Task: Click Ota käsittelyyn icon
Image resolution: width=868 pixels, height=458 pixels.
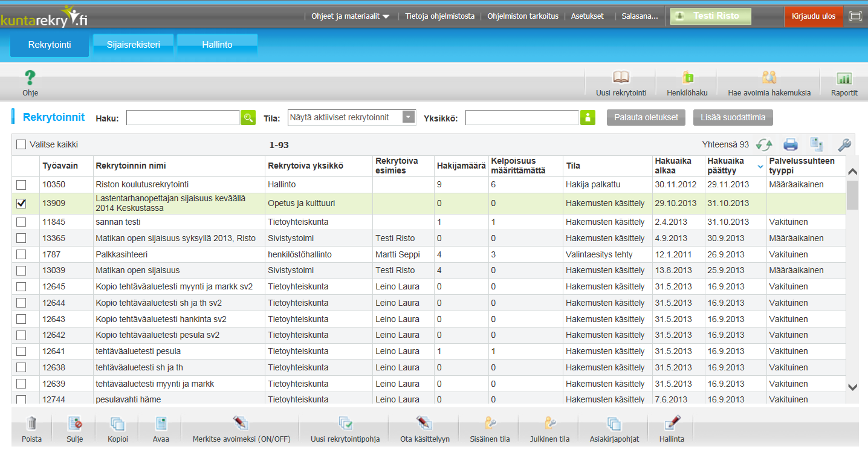Action: click(424, 424)
